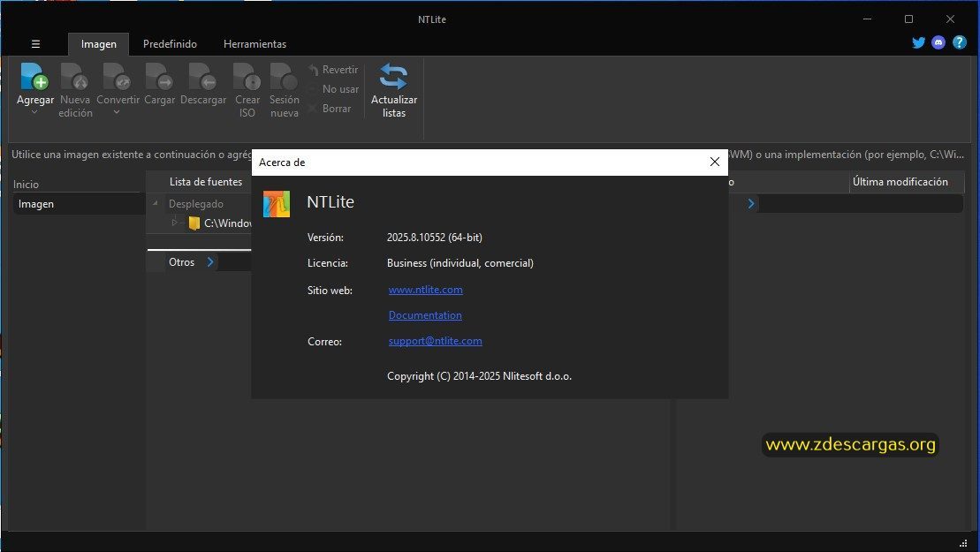Image resolution: width=980 pixels, height=552 pixels.
Task: Minimize the NTLite window
Action: [x=867, y=19]
